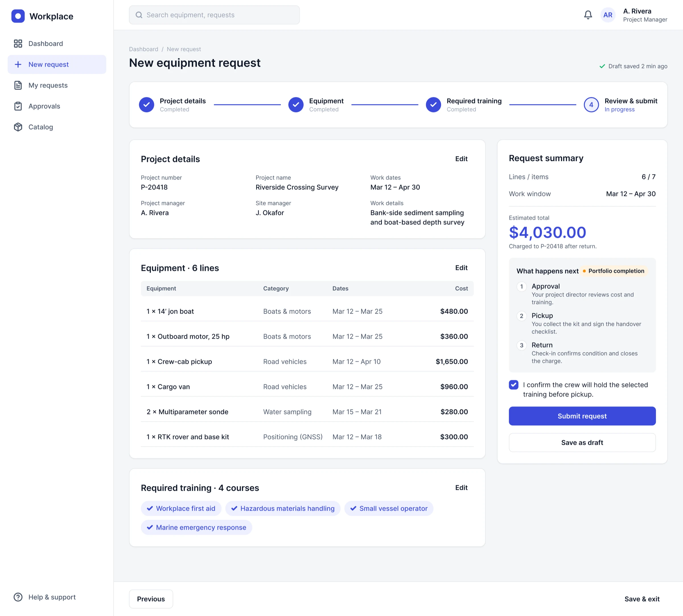683x616 pixels.
Task: Open notifications bell
Action: tap(588, 15)
